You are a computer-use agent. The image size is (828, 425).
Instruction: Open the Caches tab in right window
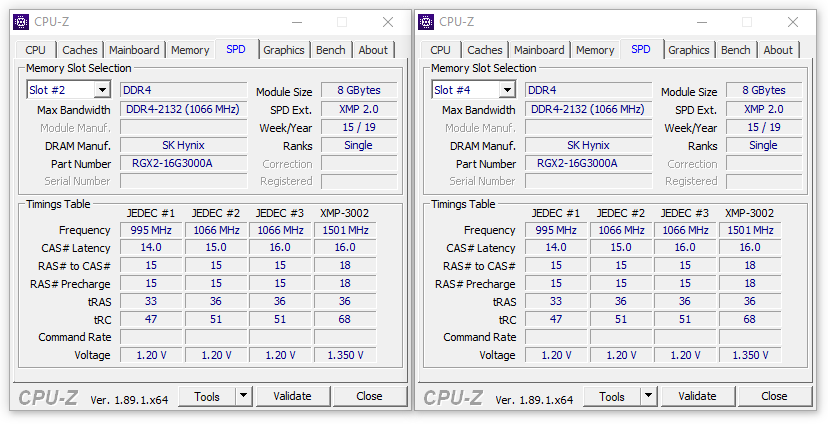(485, 50)
